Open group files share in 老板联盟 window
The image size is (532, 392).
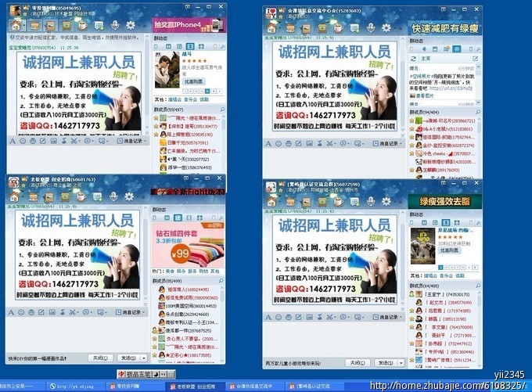pos(33,197)
